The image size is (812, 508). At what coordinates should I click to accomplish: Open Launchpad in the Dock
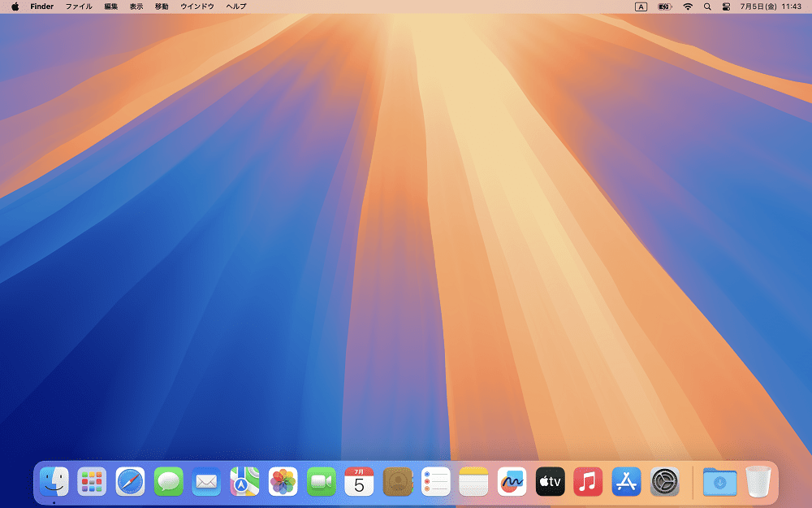coord(92,481)
